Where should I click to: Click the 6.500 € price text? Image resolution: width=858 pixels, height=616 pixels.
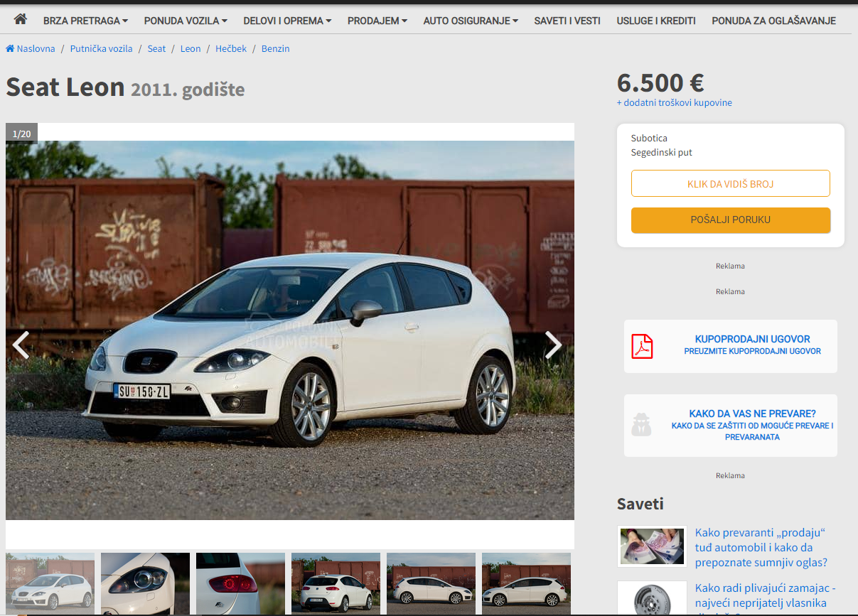(660, 83)
